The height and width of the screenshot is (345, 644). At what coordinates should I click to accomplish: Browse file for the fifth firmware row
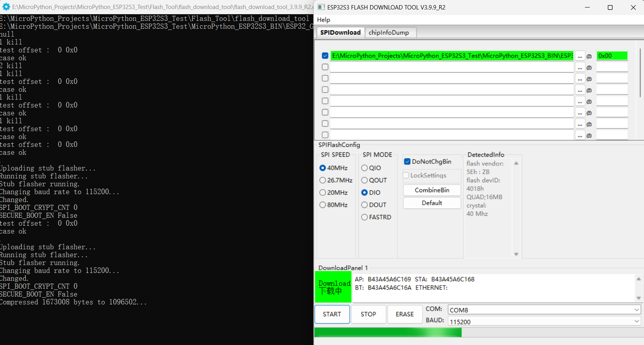[x=580, y=101]
